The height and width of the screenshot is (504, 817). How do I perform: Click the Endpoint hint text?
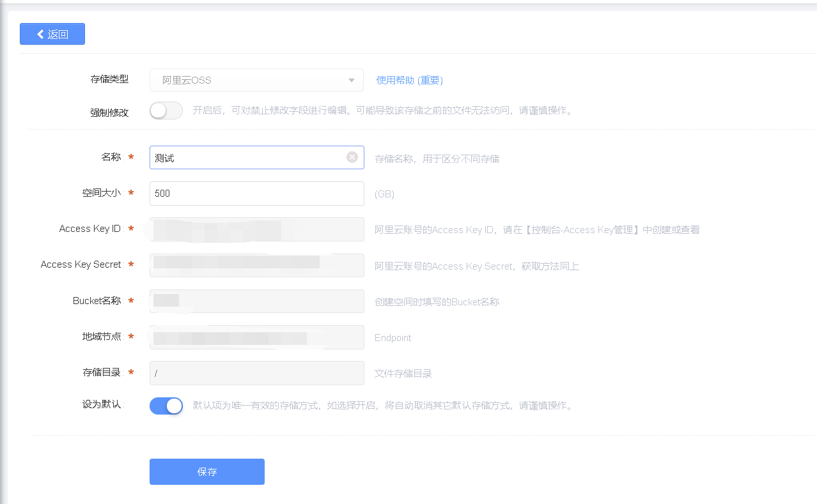pyautogui.click(x=393, y=337)
